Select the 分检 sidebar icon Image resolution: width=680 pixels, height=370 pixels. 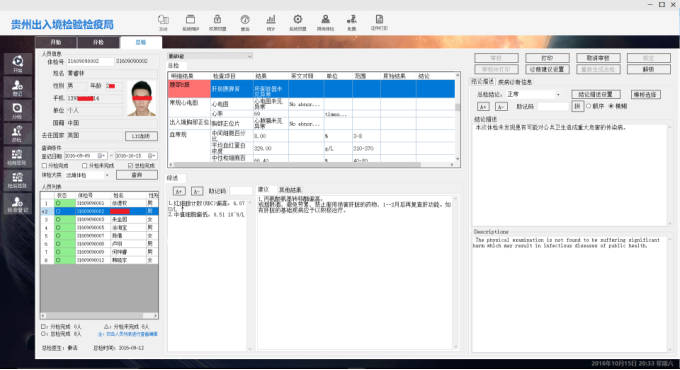pyautogui.click(x=17, y=110)
